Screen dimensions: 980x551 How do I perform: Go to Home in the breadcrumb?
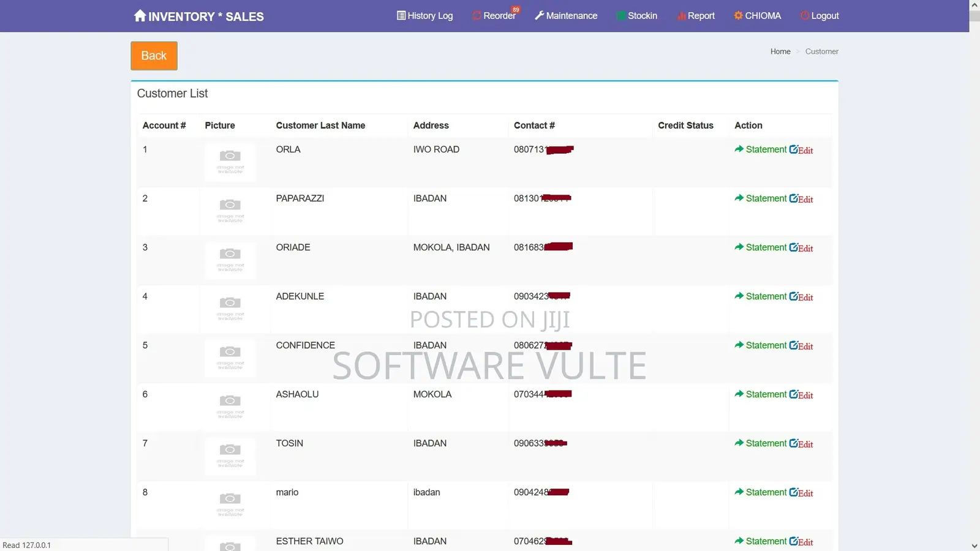780,51
